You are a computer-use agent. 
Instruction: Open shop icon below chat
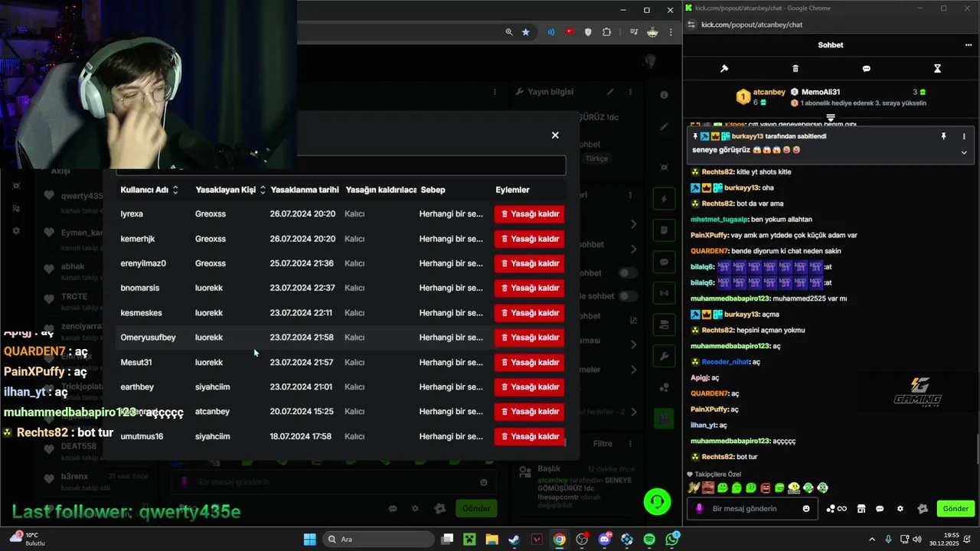point(861,509)
